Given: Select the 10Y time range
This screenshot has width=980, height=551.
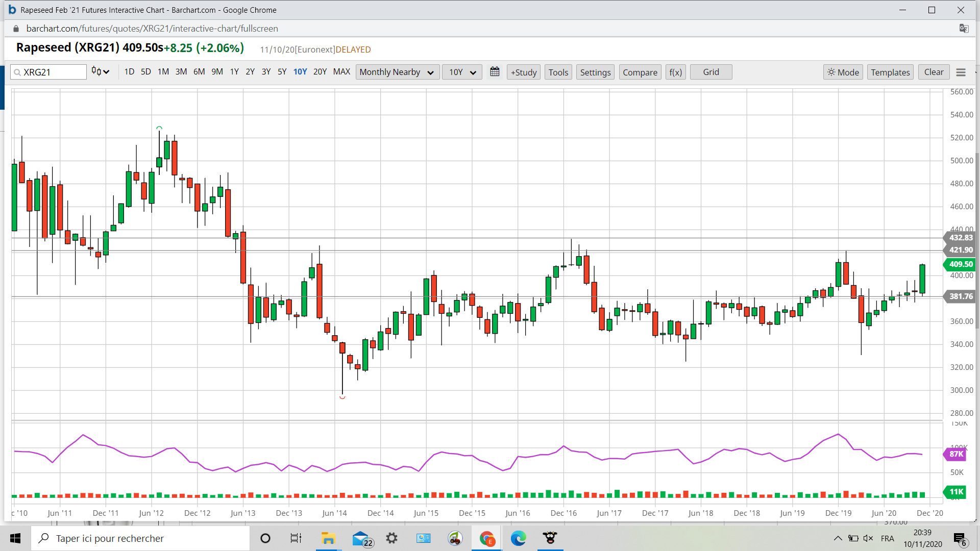Looking at the screenshot, I should click(x=300, y=72).
